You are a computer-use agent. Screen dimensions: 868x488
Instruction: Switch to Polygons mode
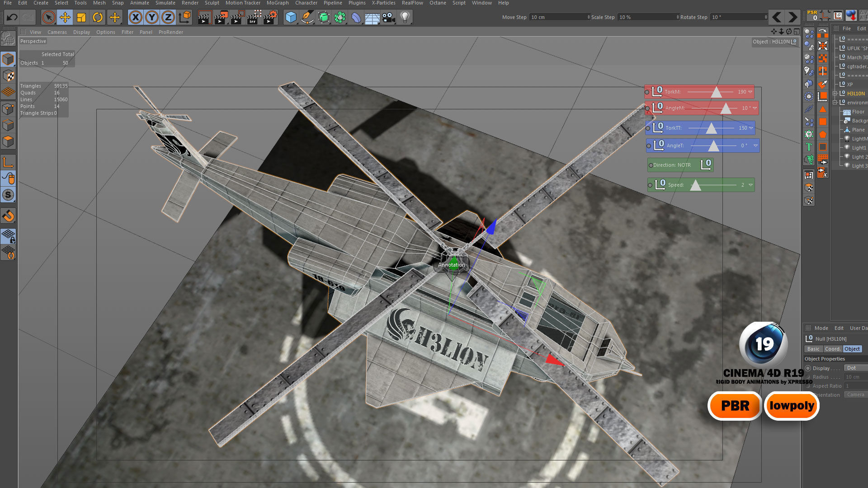click(x=8, y=141)
